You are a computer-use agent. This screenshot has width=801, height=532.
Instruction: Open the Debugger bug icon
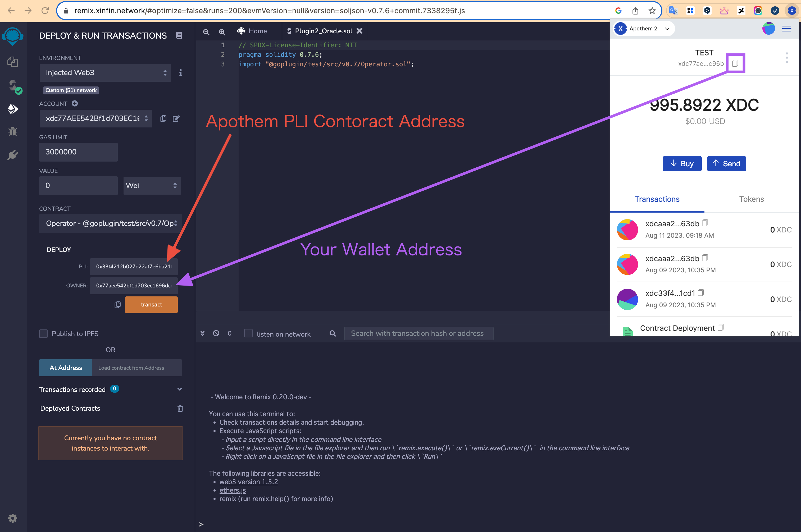12,132
